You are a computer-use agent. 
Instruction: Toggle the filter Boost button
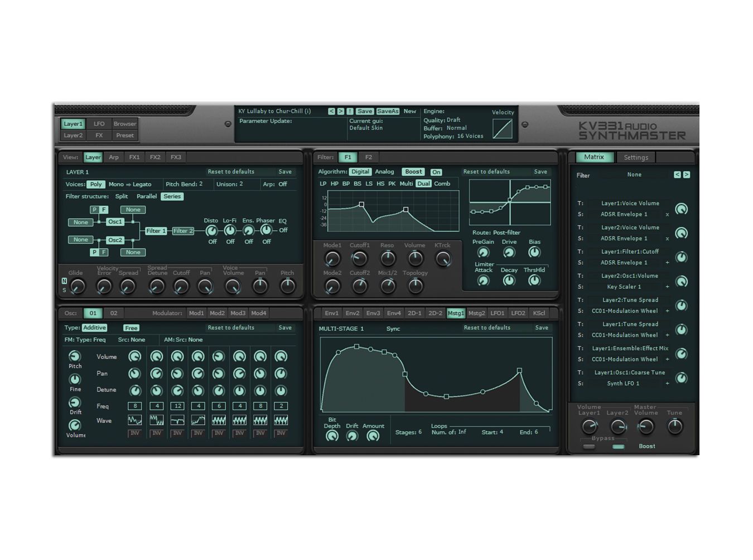tap(413, 172)
